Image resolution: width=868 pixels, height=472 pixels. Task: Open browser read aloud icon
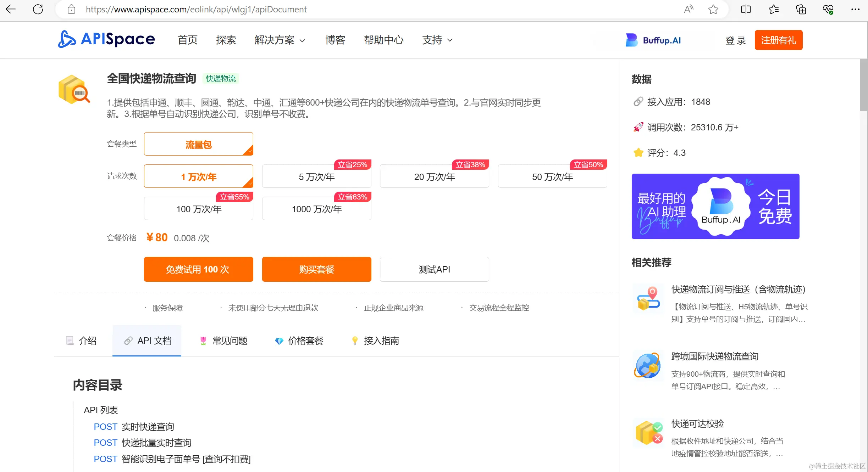coord(688,9)
